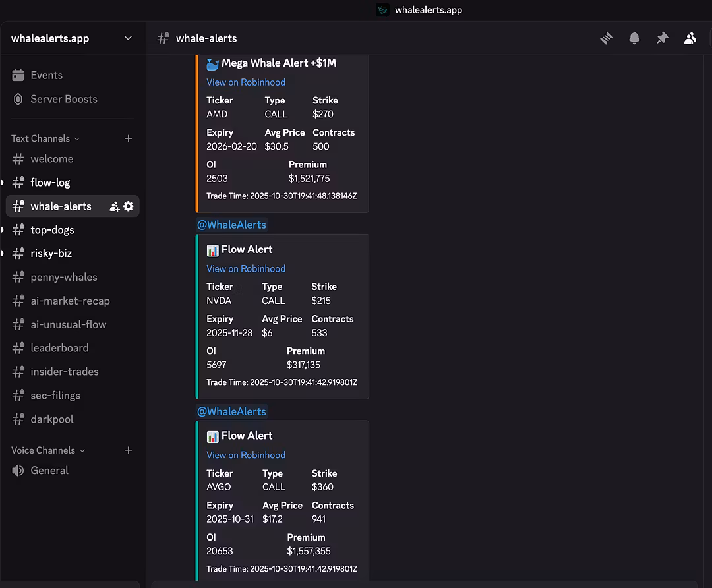Screen dimensions: 712x588
Task: Click View on Robinhood for NVDA alert
Action: [x=246, y=269]
